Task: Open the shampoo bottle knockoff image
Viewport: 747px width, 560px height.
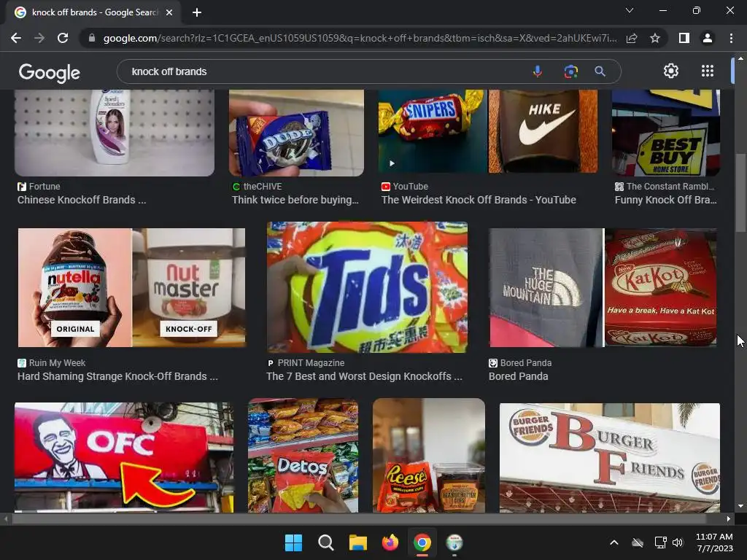Action: pos(115,133)
